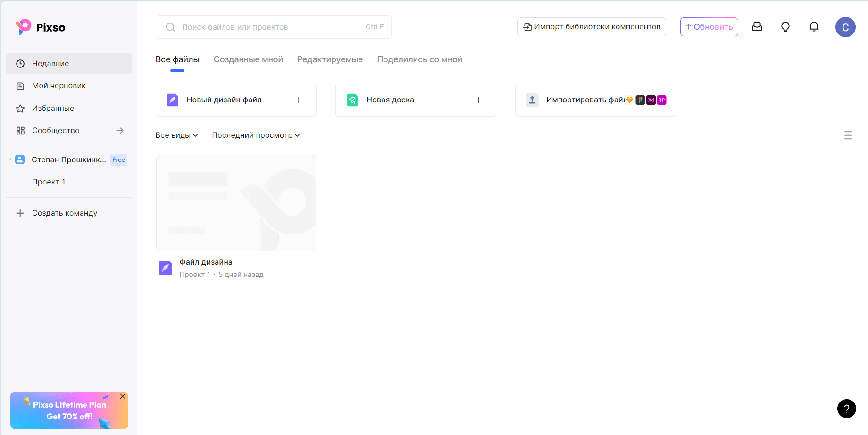Click the Figma format icon
The image size is (868, 435).
tap(640, 100)
